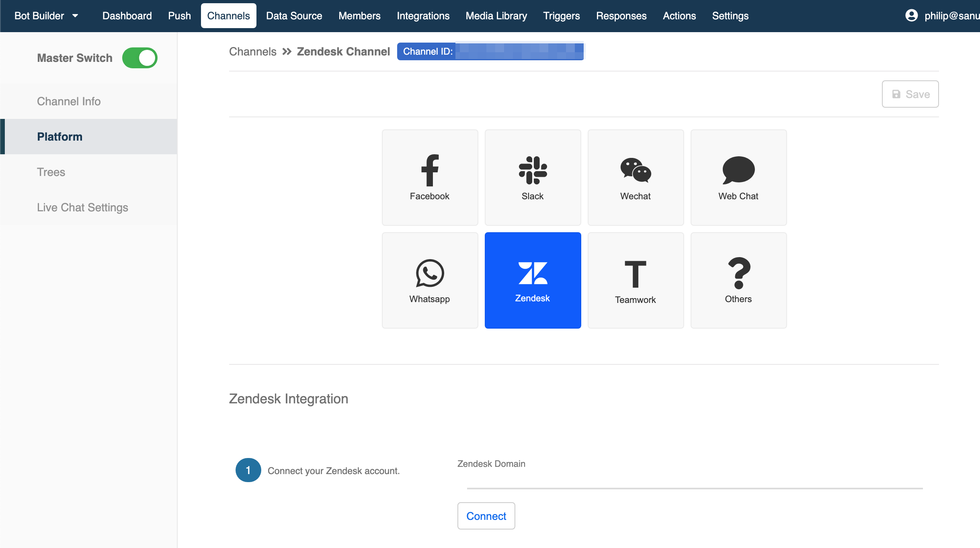Open Channel Info in sidebar

pyautogui.click(x=88, y=101)
